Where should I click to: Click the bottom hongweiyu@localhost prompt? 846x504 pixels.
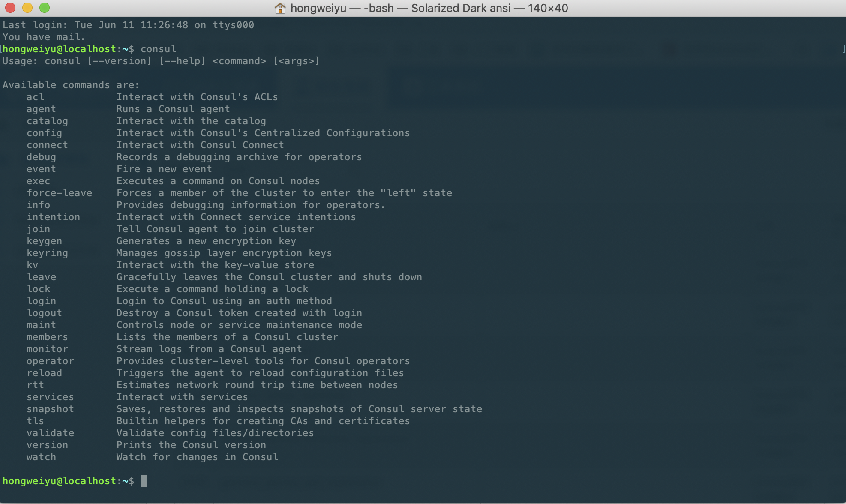pyautogui.click(x=59, y=481)
